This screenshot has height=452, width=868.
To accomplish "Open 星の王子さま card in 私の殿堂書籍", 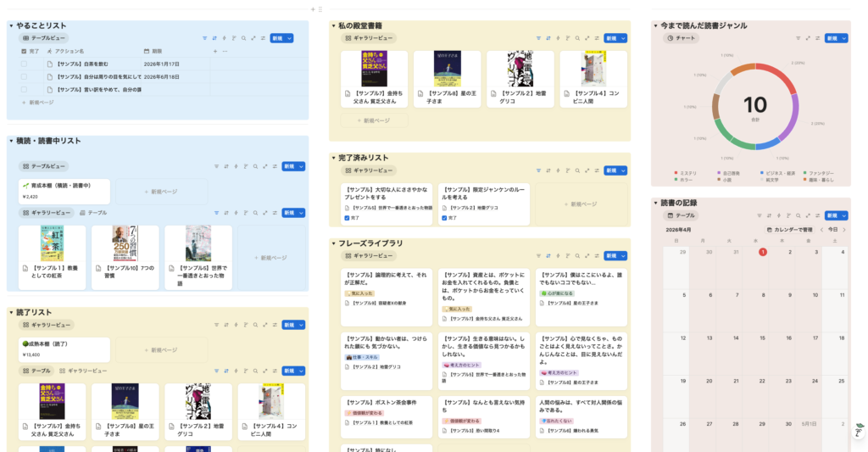I will 448,80.
